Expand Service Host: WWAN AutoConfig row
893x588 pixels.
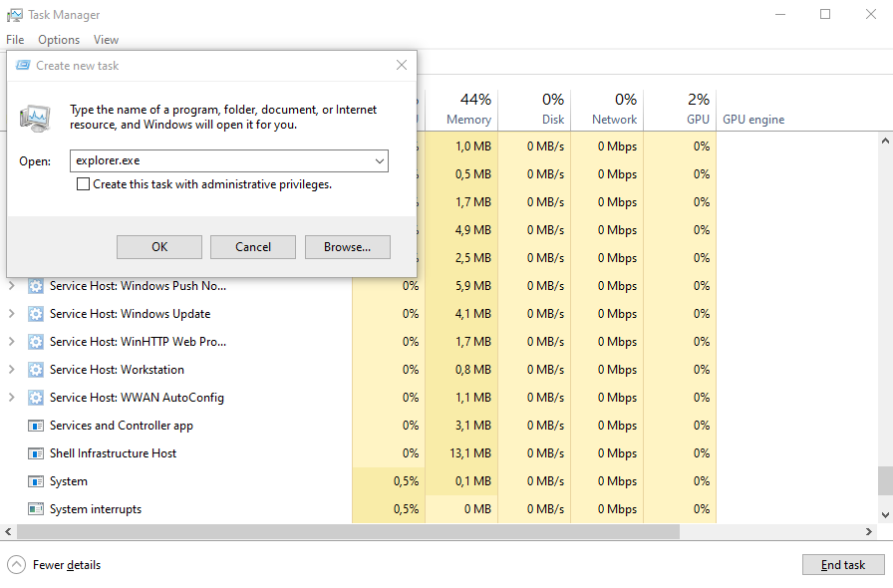(x=11, y=398)
